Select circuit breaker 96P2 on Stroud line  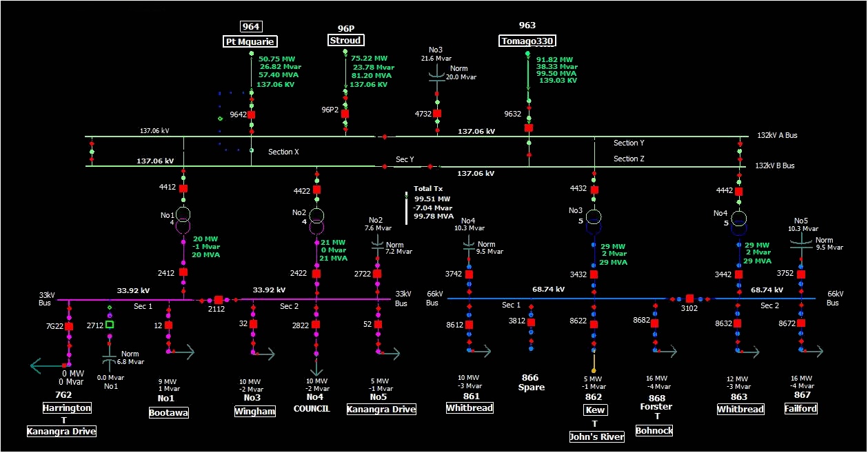345,114
